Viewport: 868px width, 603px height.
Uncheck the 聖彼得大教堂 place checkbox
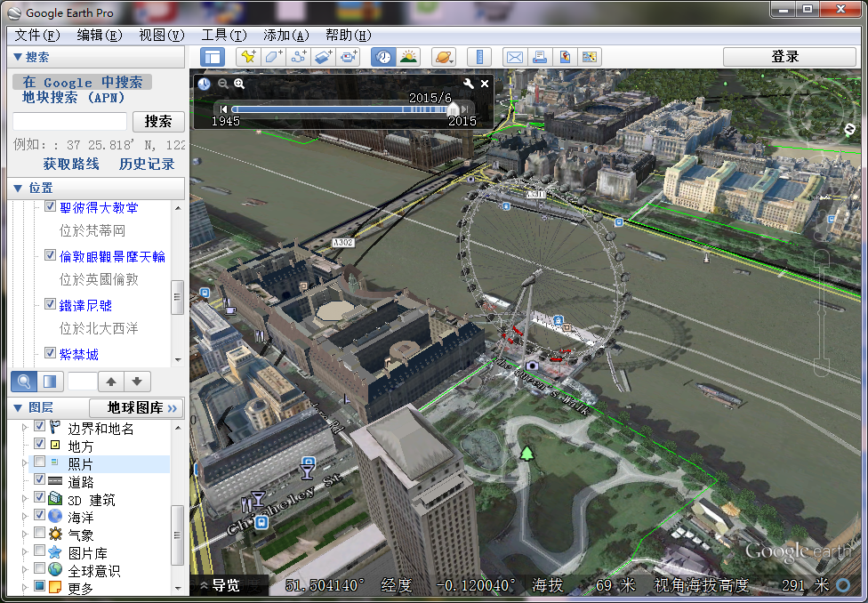click(x=50, y=206)
